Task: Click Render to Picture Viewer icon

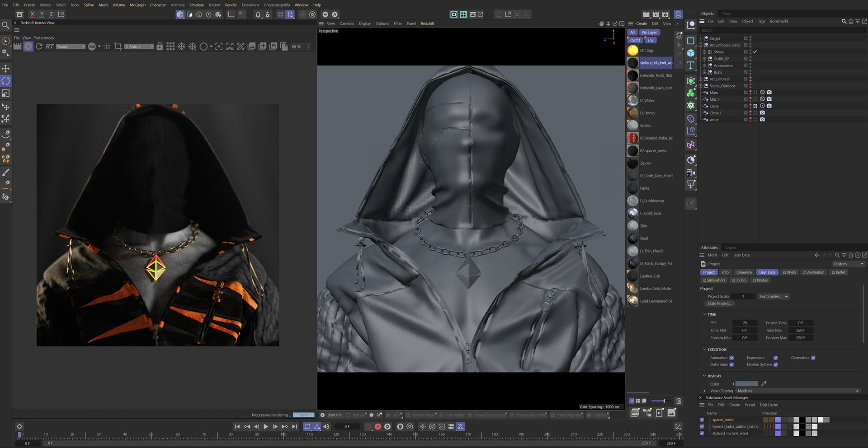Action: [x=656, y=14]
